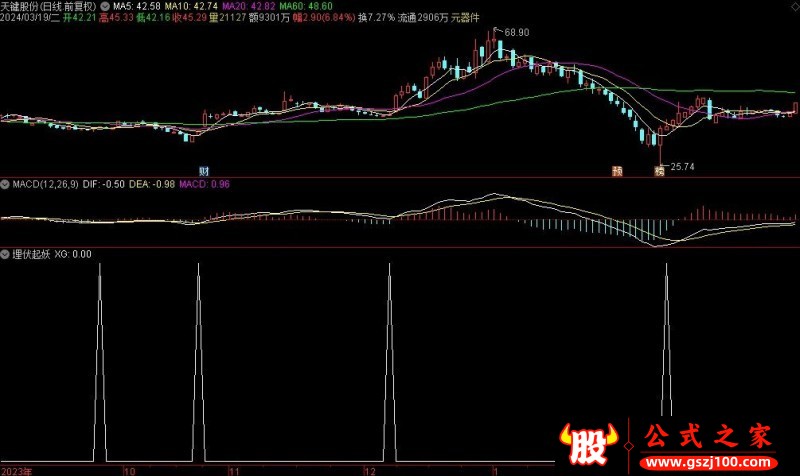Screen dimensions: 800x476
Task: Click the 元器件 sector label
Action: (x=466, y=18)
